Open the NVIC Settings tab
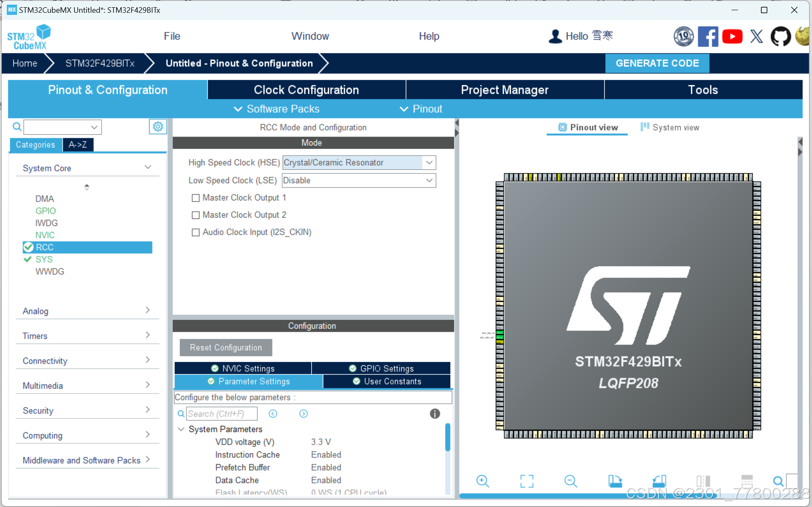812x507 pixels. (x=243, y=368)
